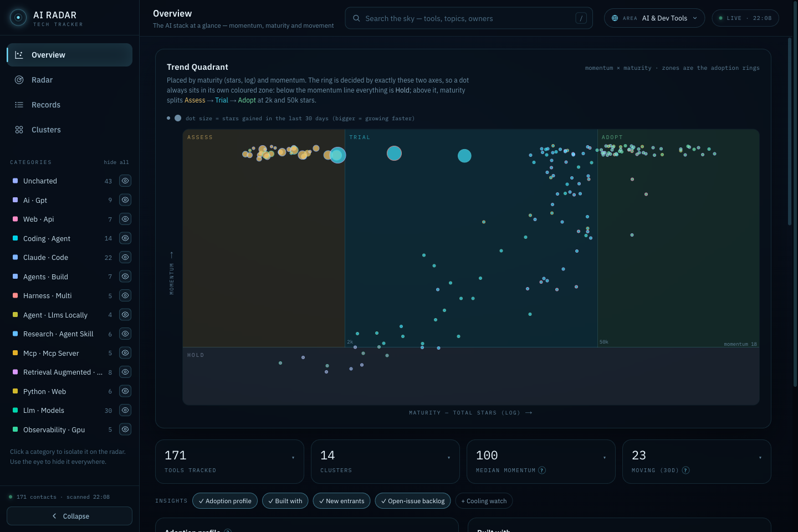
Task: Click the green live status dot
Action: pyautogui.click(x=720, y=18)
